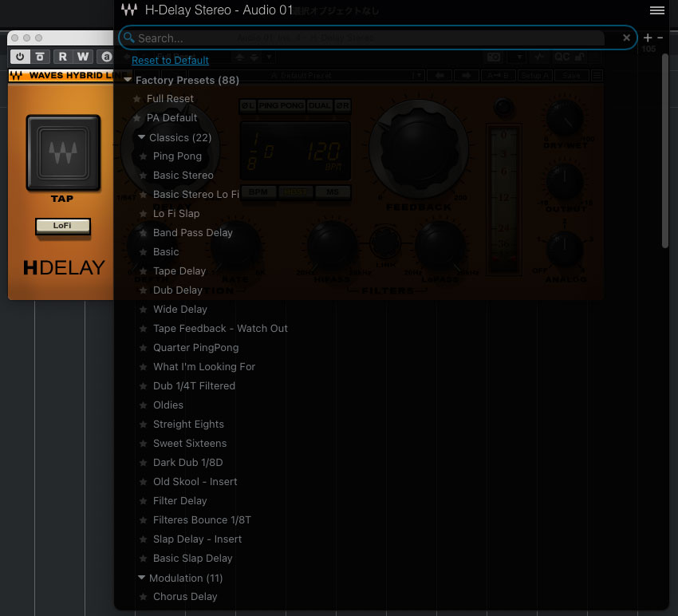
Task: Clear the search with the X button
Action: [x=626, y=38]
